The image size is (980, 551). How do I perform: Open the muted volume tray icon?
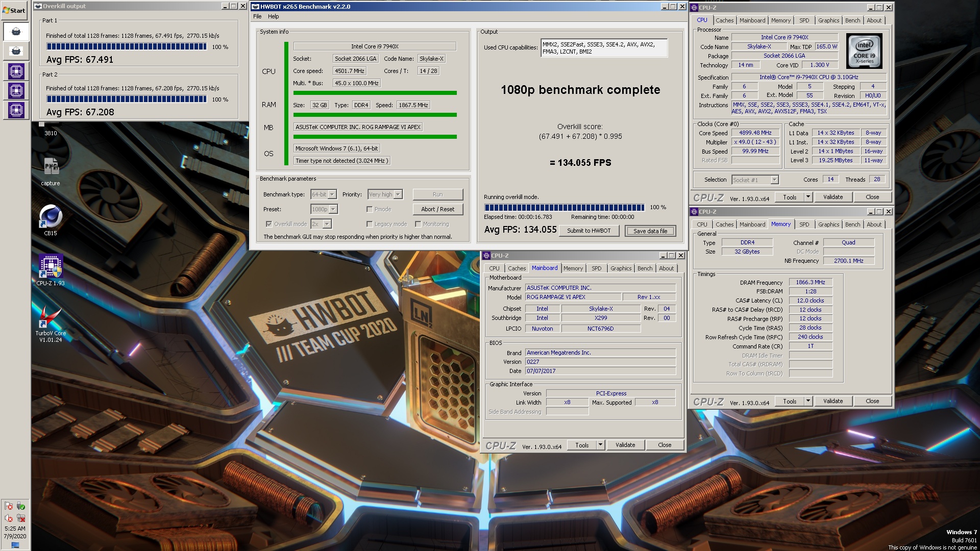[x=9, y=518]
